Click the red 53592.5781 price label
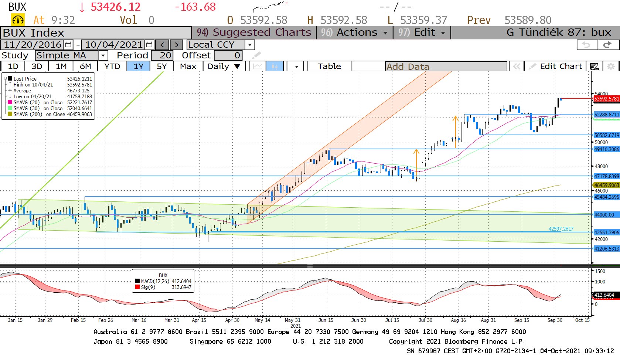This screenshot has width=620, height=364. pos(606,99)
